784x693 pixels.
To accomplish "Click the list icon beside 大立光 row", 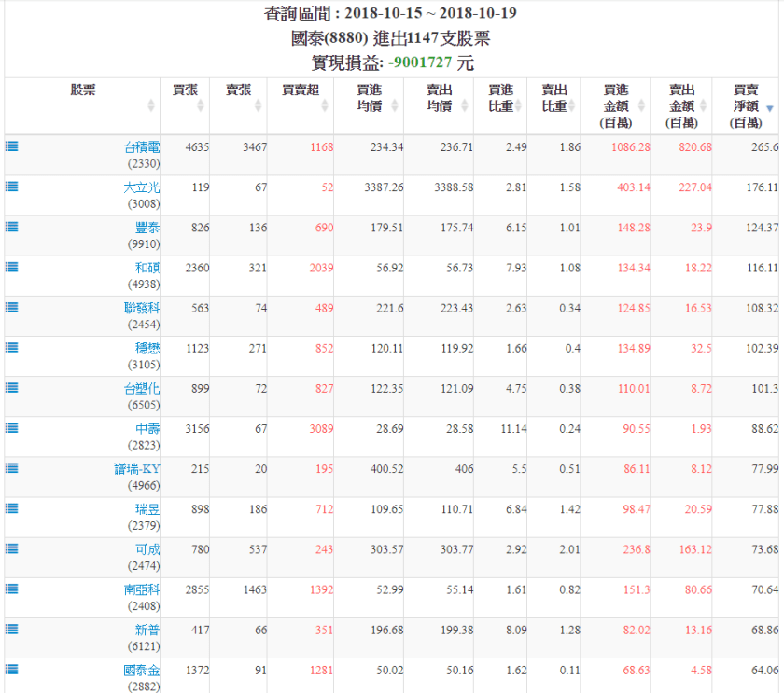I will click(12, 187).
